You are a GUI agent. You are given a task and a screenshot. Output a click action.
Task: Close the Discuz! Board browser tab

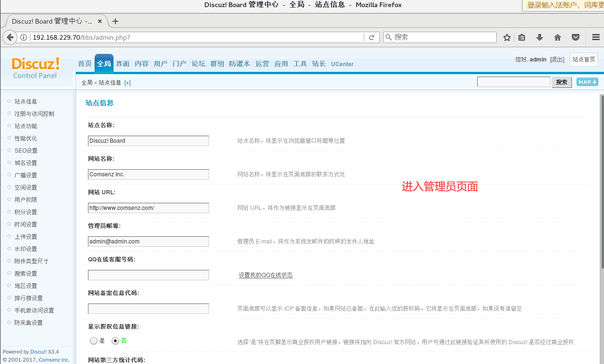point(100,21)
